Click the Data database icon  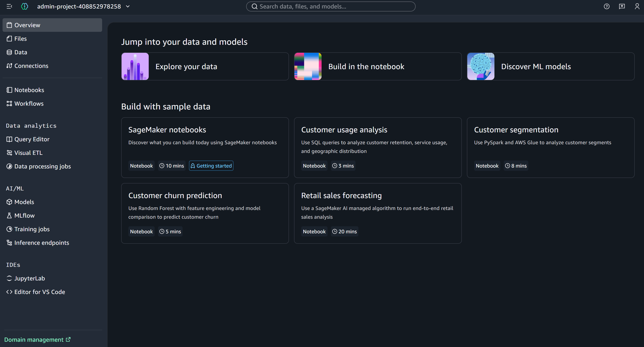9,52
